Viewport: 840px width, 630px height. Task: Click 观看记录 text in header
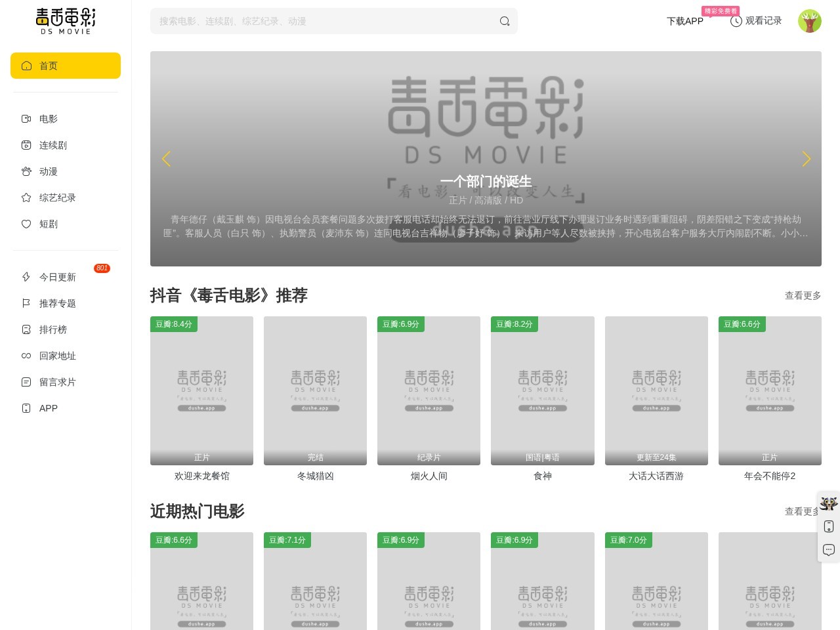[x=763, y=21]
